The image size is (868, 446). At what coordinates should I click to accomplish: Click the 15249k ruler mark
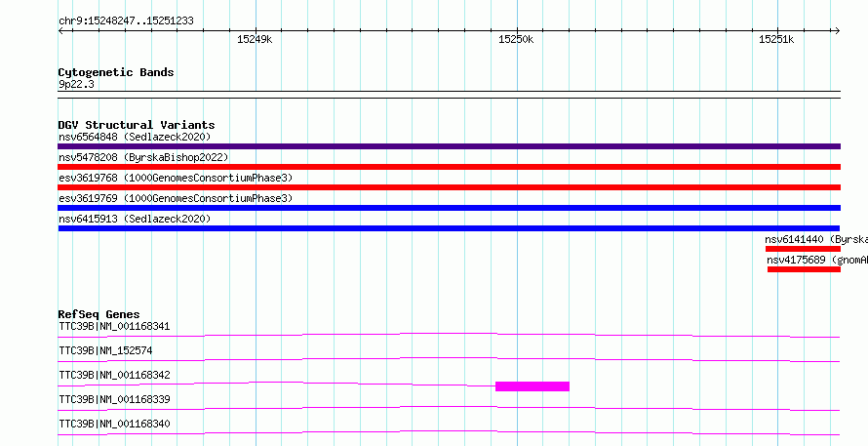[255, 39]
